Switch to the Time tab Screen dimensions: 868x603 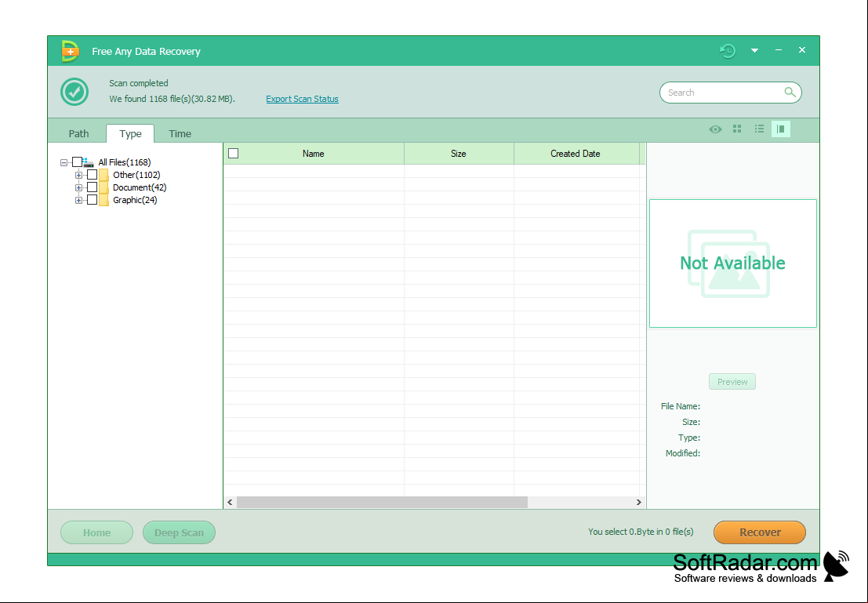[x=180, y=133]
